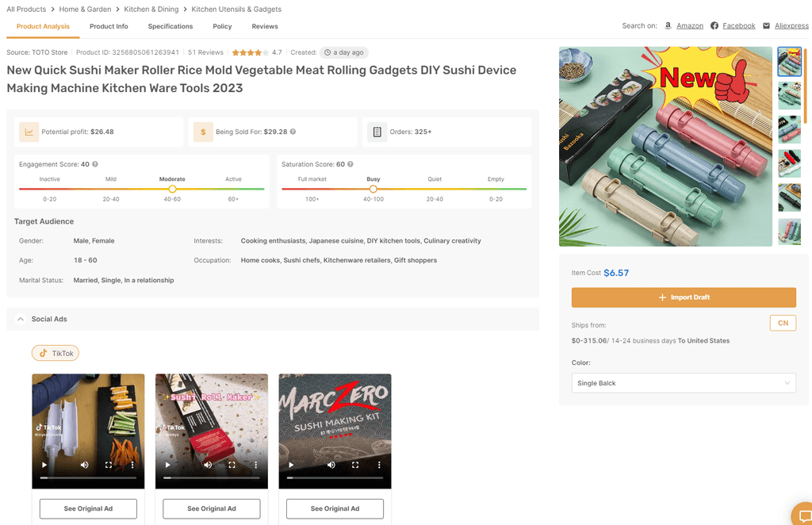
Task: Open more options on first video
Action: tap(132, 465)
